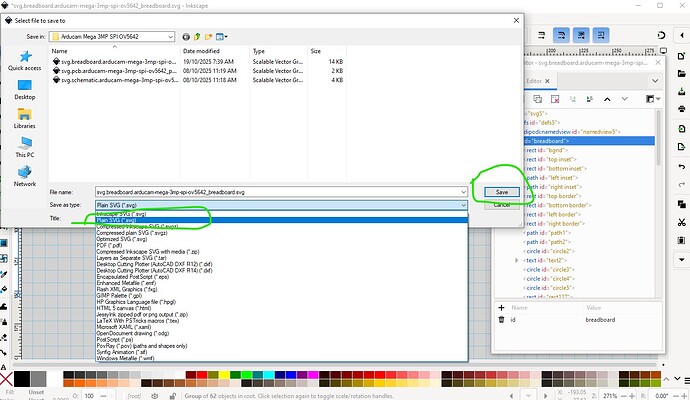Select the Connector tool in the toolbox
690x400 pixels.
(x=4, y=352)
